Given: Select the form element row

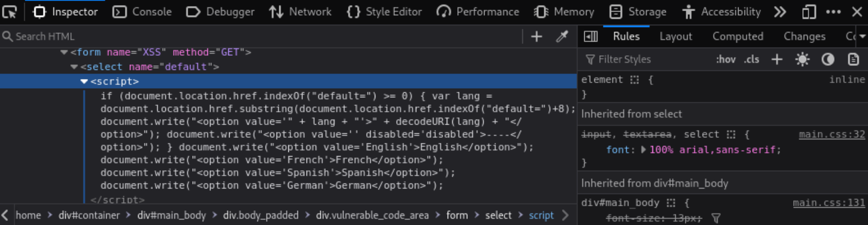Looking at the screenshot, I should click(x=288, y=52).
